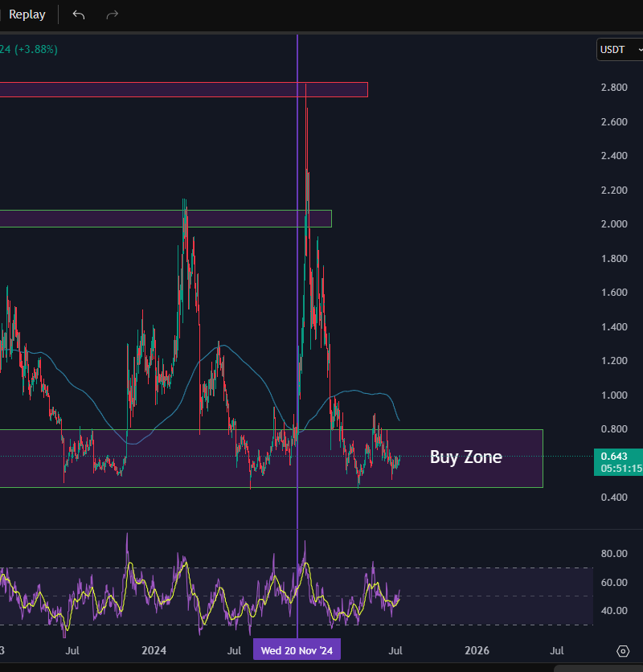This screenshot has height=672, width=643.
Task: Click the vertical purple replay line
Action: coord(297,322)
